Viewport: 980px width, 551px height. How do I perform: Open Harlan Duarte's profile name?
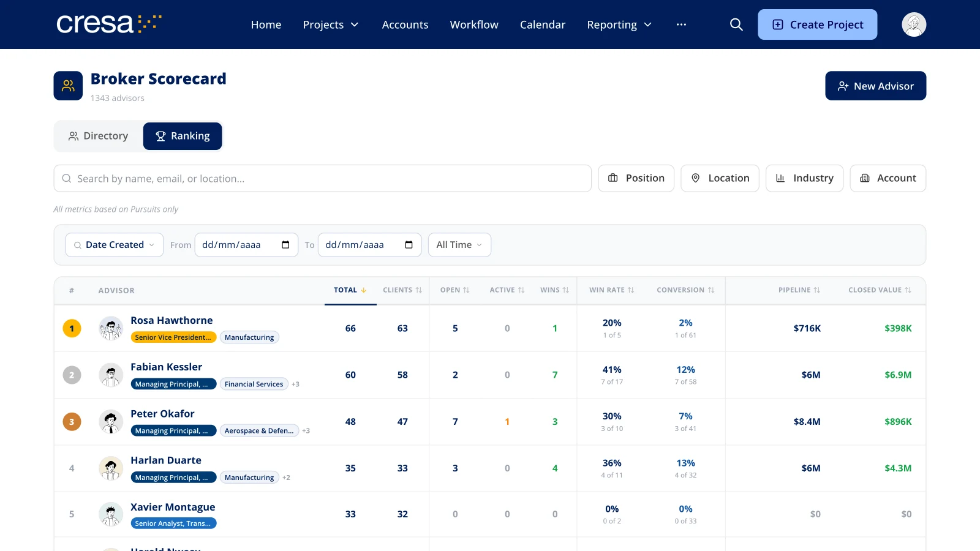tap(166, 460)
